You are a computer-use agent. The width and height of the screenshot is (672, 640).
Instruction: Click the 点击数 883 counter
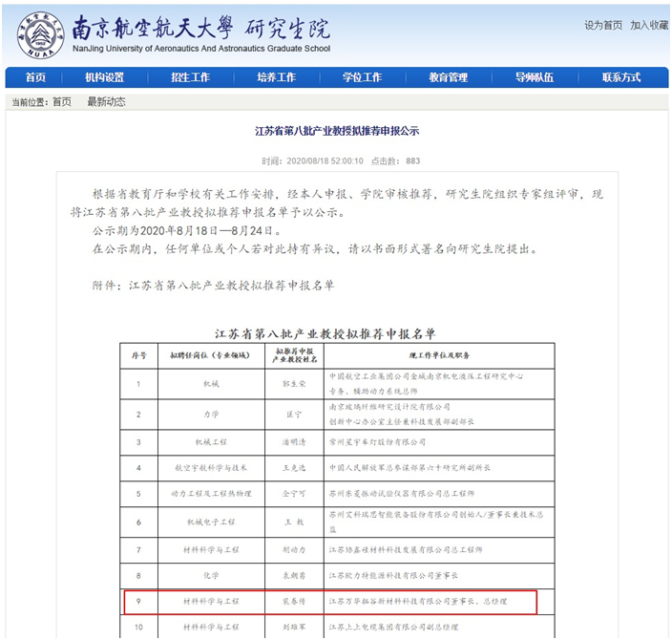click(x=395, y=161)
